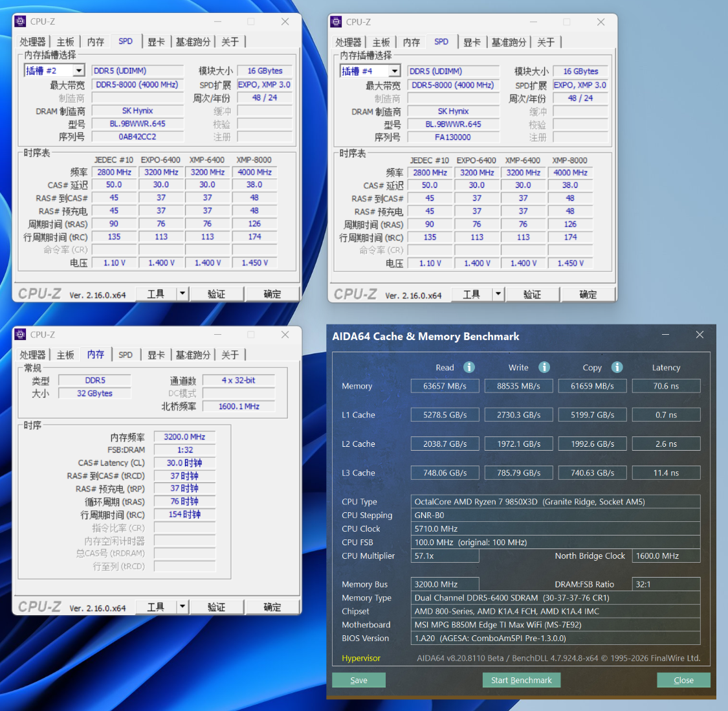
Task: Expand the 工具 arrow in the slot #2 window
Action: (182, 294)
